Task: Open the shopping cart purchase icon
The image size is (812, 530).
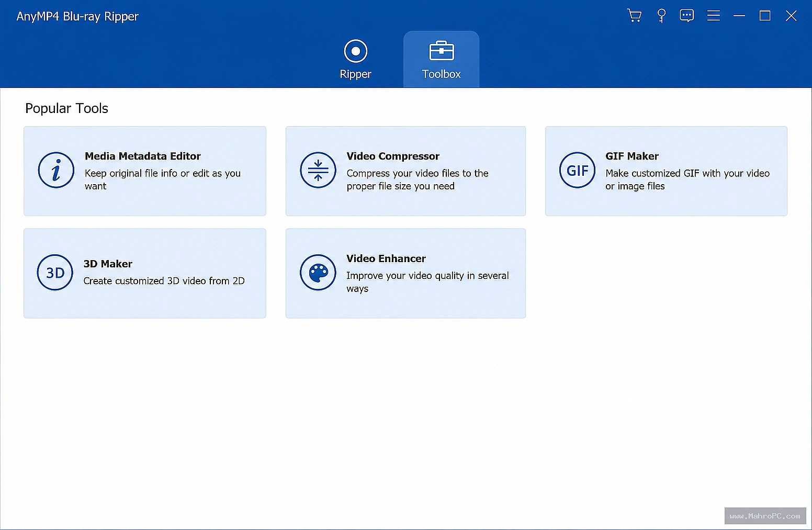Action: coord(634,16)
